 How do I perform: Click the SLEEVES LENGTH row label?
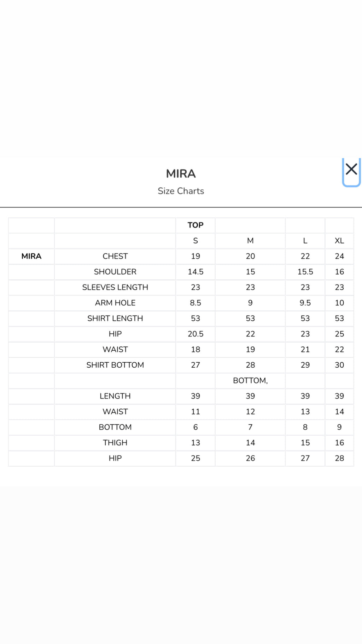tap(115, 287)
